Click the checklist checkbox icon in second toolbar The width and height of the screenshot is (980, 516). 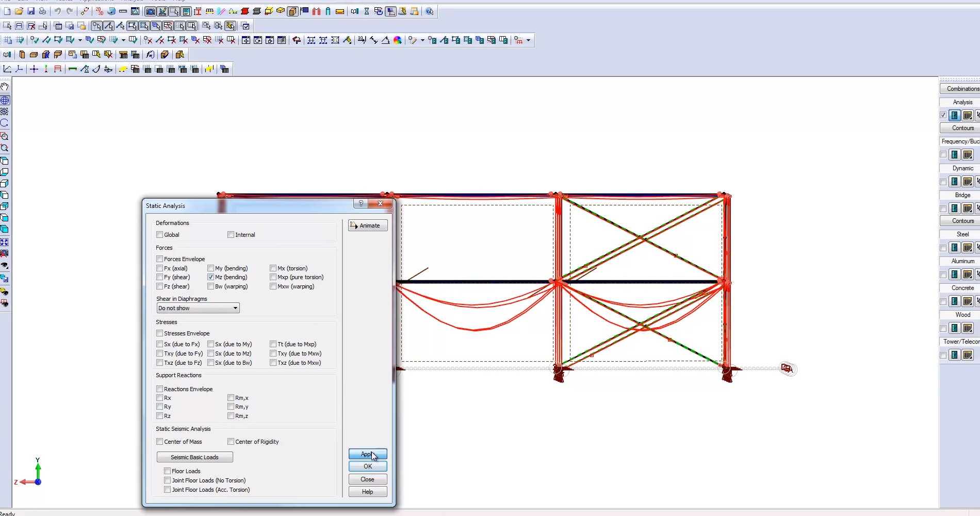tap(246, 26)
